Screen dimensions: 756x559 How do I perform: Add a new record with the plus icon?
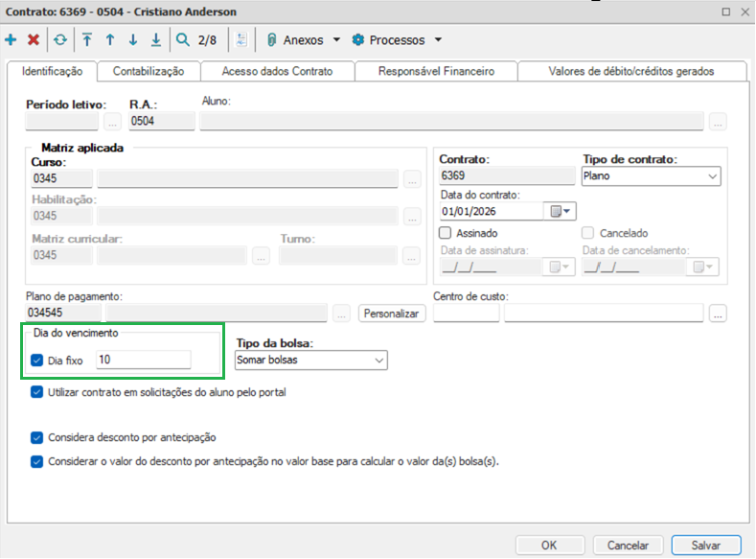click(11, 39)
